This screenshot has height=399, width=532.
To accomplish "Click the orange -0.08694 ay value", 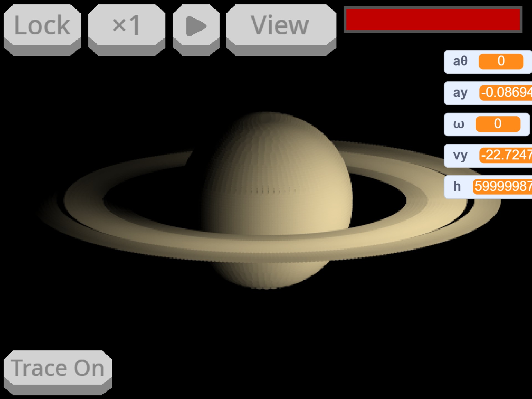I will tap(506, 93).
